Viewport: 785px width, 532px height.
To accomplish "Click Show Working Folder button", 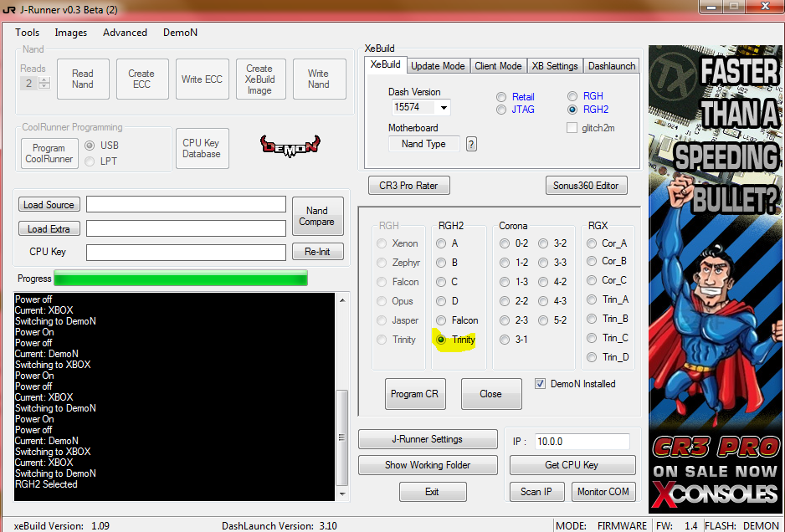I will [428, 465].
